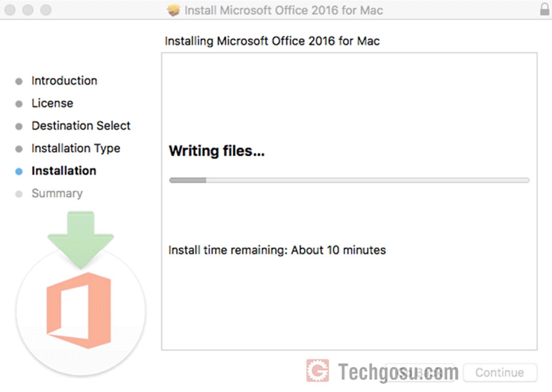Viewport: 552px width, 392px height.
Task: Select the Installation step
Action: click(x=64, y=171)
